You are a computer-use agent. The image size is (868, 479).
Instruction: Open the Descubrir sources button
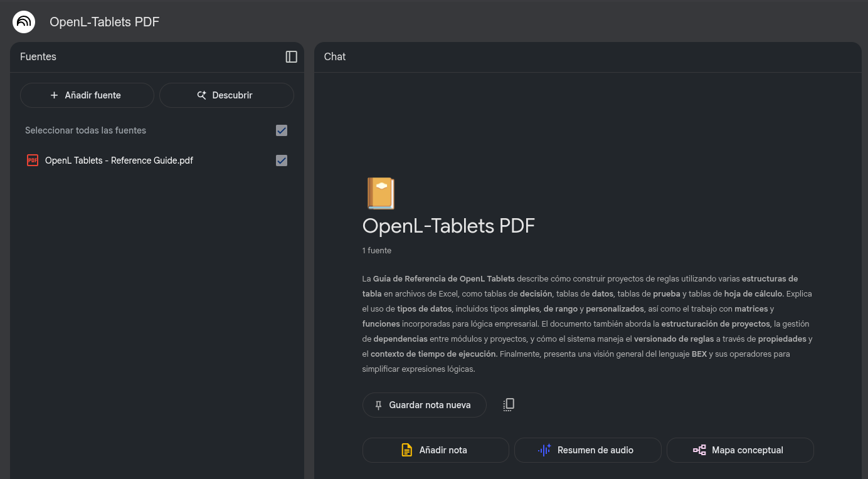(226, 95)
